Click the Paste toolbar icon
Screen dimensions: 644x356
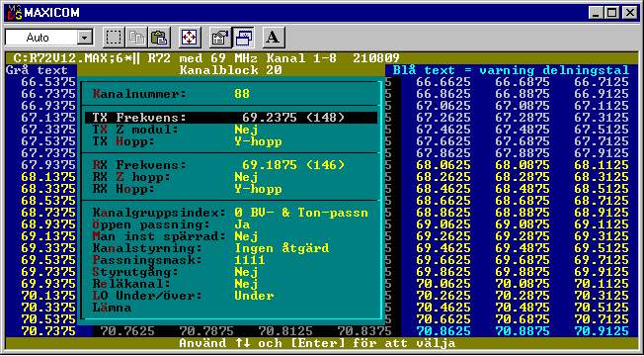click(159, 38)
